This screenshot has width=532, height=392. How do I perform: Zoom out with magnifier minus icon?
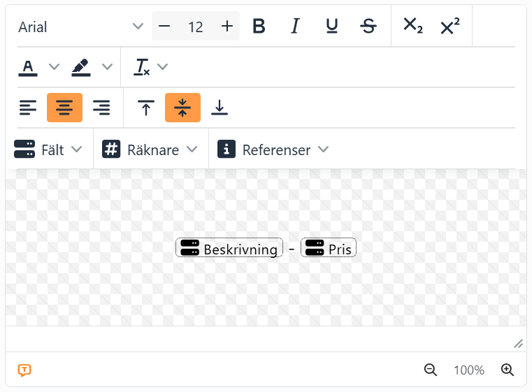431,370
